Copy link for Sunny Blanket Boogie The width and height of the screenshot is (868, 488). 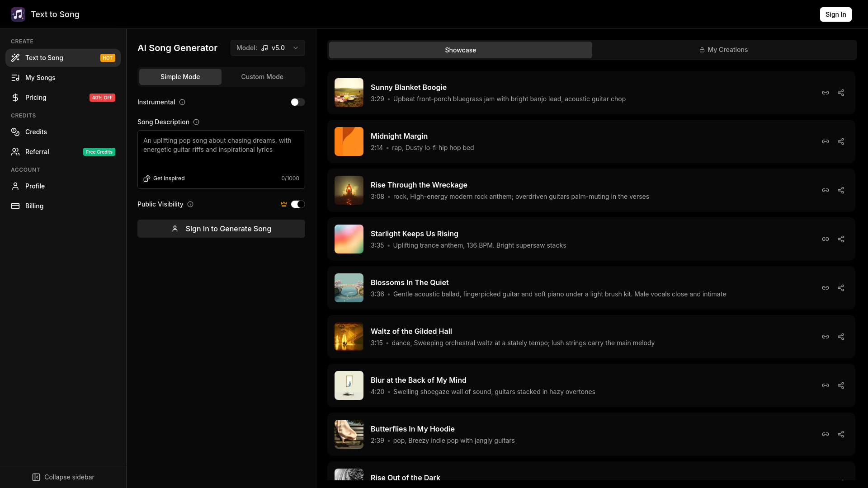pos(826,92)
